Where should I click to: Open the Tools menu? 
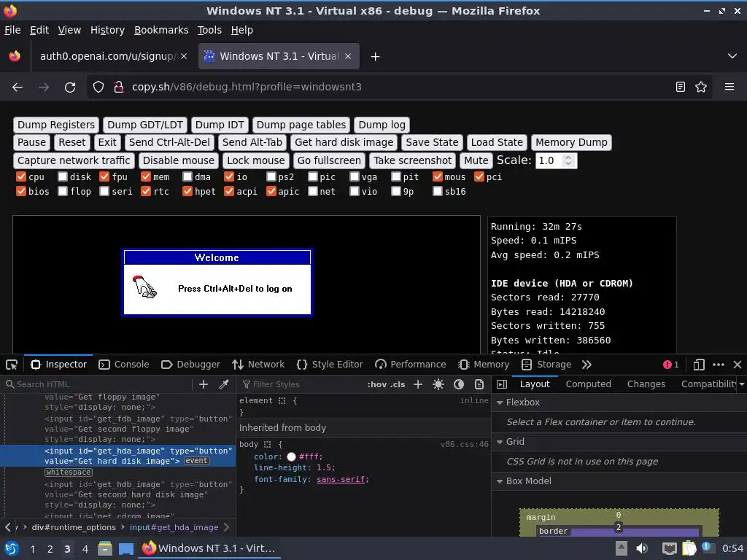coord(209,30)
